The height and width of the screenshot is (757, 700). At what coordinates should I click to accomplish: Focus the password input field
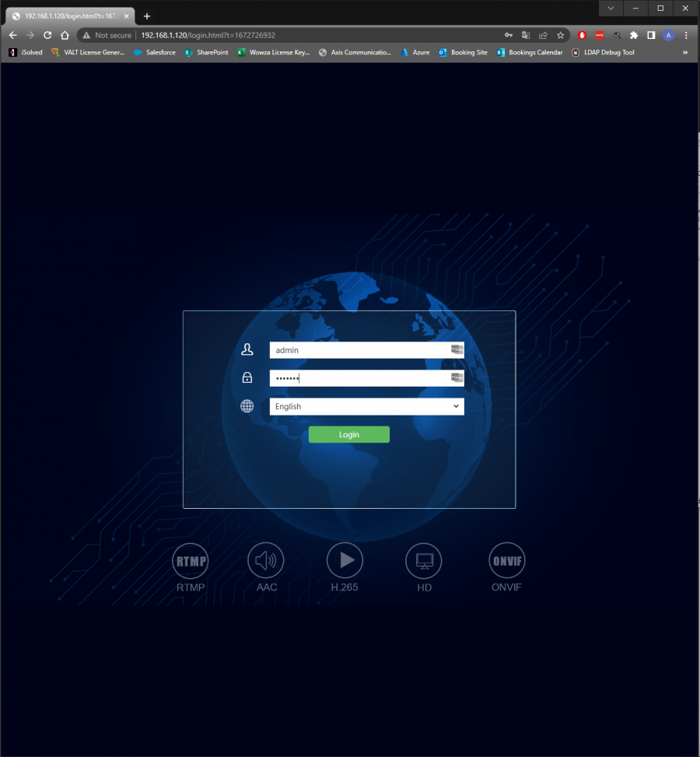(358, 378)
